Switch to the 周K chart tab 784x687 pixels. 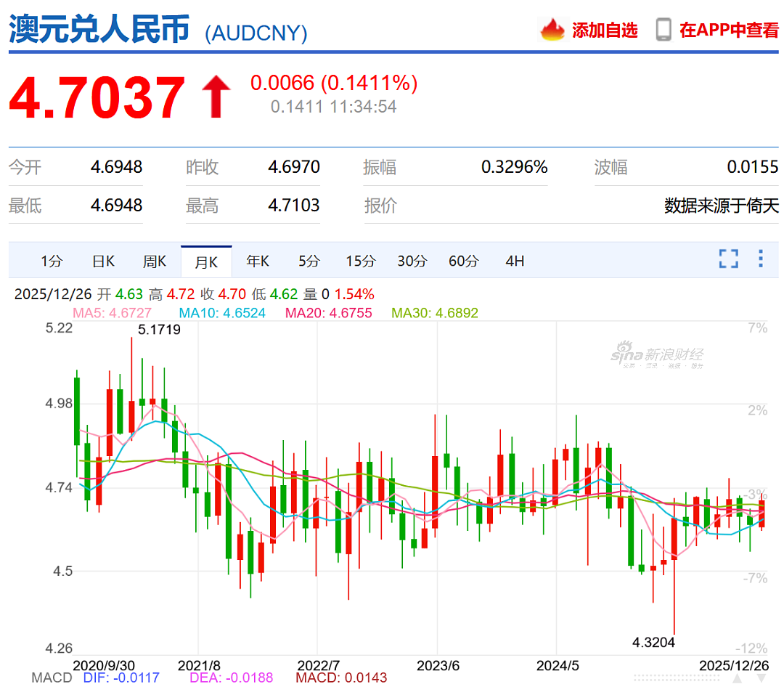click(155, 261)
